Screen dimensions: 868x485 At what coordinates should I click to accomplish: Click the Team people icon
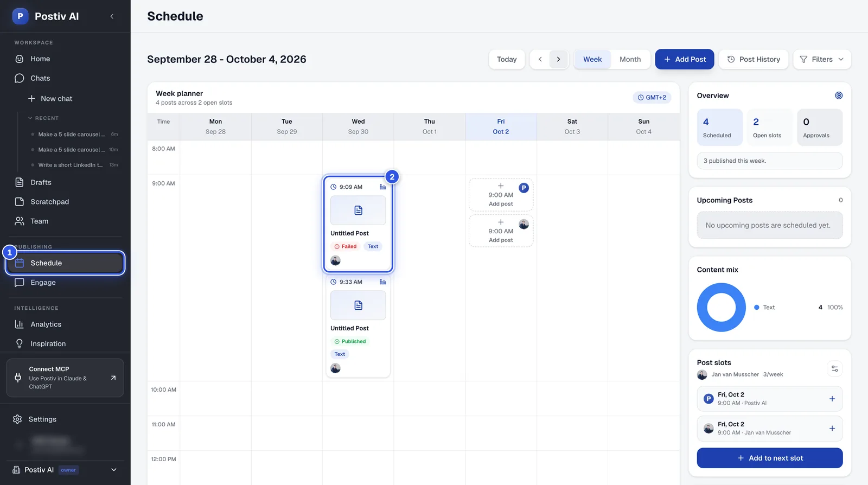pyautogui.click(x=20, y=221)
